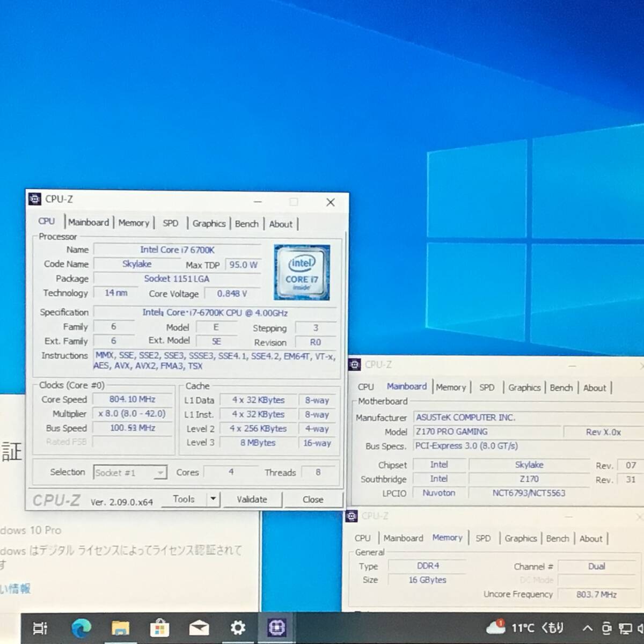Screen dimensions: 644x644
Task: Click the Multiplier value x 8.0 (8.0 - 42.0)
Action: [132, 414]
